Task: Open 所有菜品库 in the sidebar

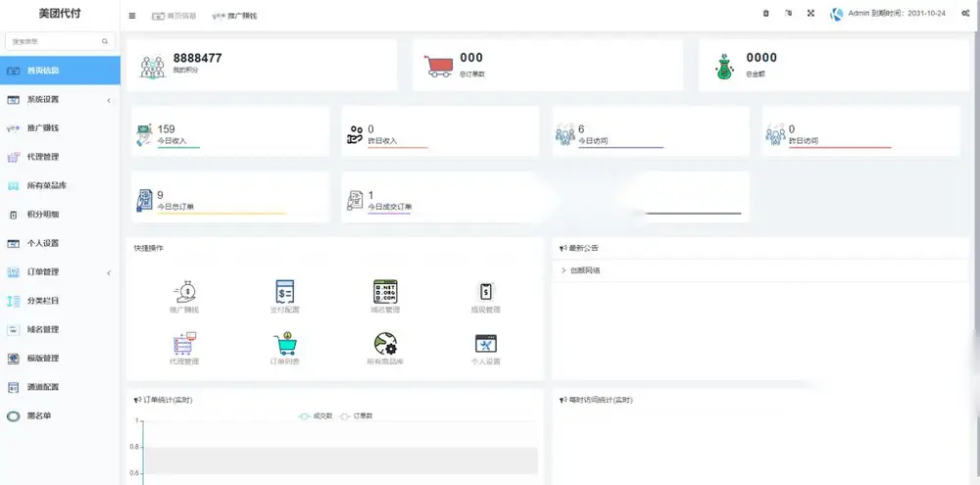Action: pyautogui.click(x=60, y=185)
